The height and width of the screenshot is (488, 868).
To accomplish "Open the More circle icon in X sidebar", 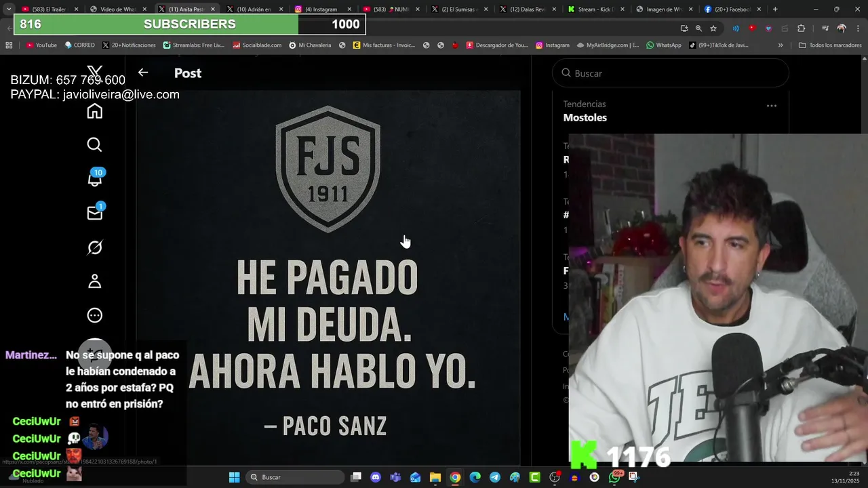I will (x=94, y=315).
